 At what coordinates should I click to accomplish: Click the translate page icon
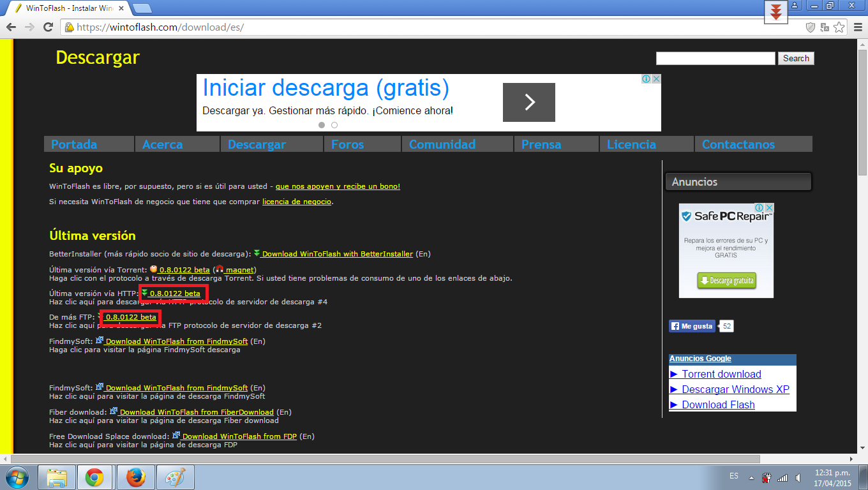825,27
